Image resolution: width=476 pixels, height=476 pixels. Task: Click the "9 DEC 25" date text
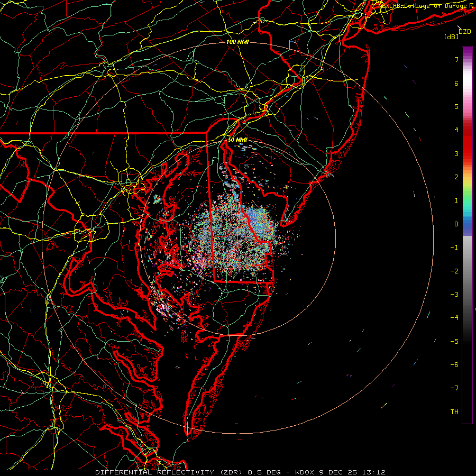[338, 472]
